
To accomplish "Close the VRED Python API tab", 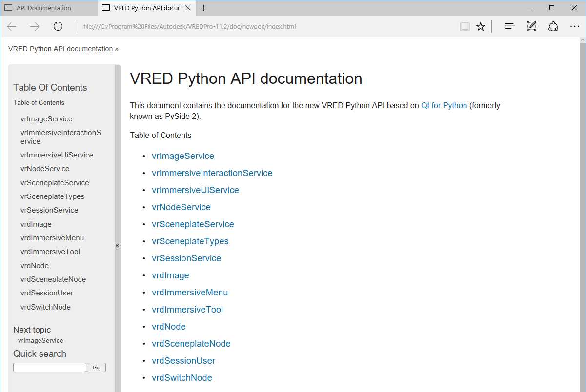I will [188, 8].
